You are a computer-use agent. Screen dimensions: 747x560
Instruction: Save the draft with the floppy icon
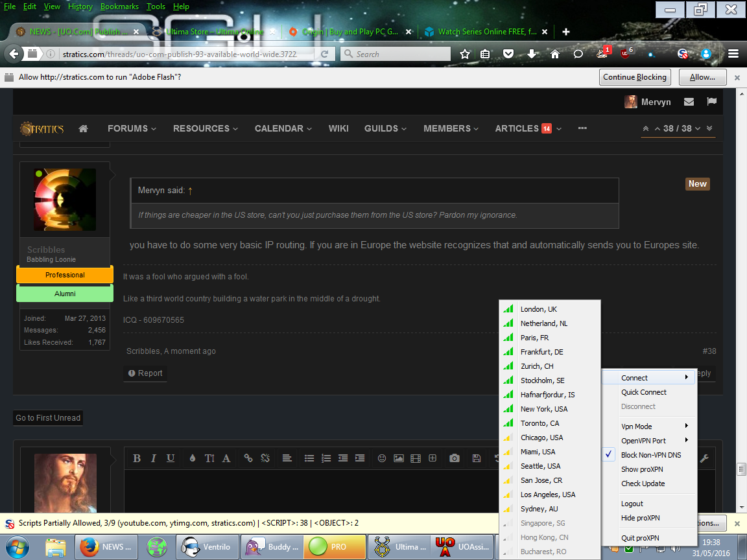[x=477, y=458]
